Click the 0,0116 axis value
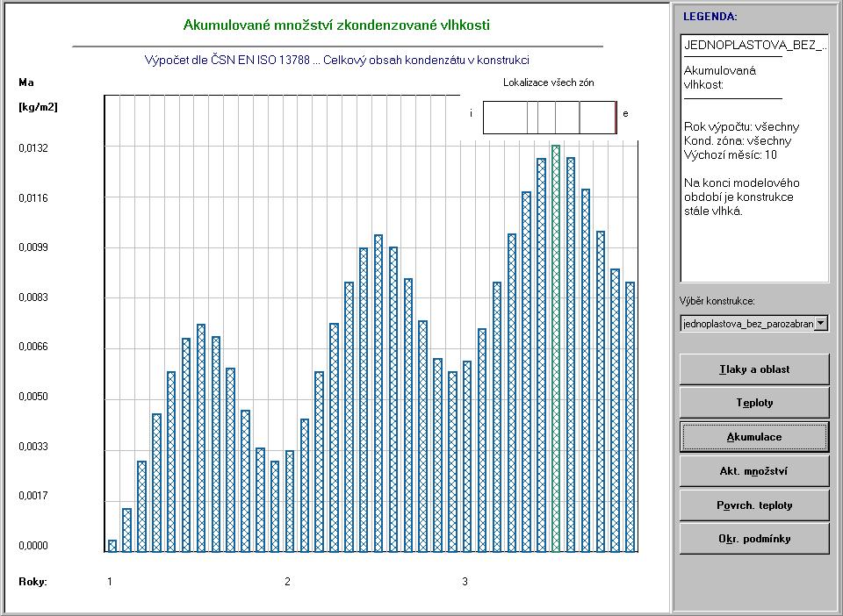The image size is (843, 616). tap(33, 198)
